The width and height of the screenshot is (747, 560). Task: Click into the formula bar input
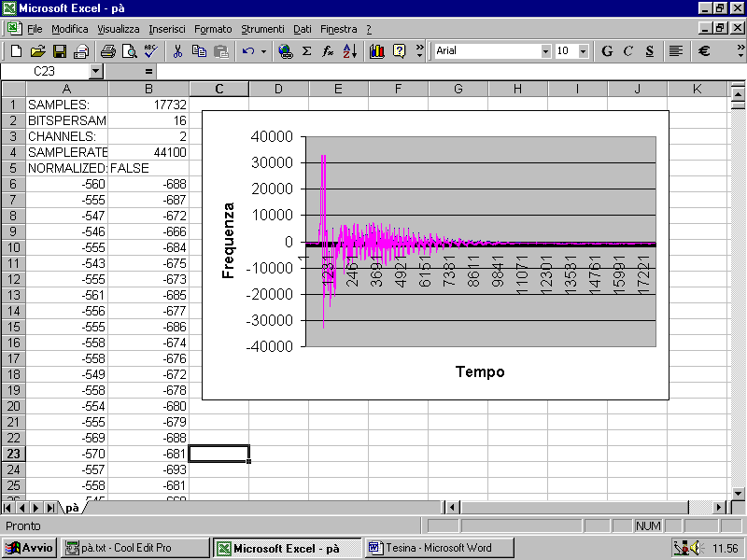[x=450, y=72]
